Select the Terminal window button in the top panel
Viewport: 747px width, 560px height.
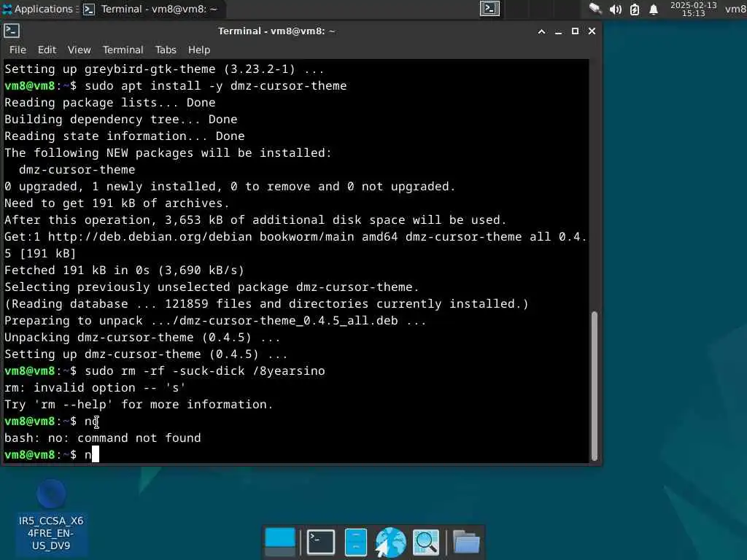click(x=150, y=9)
